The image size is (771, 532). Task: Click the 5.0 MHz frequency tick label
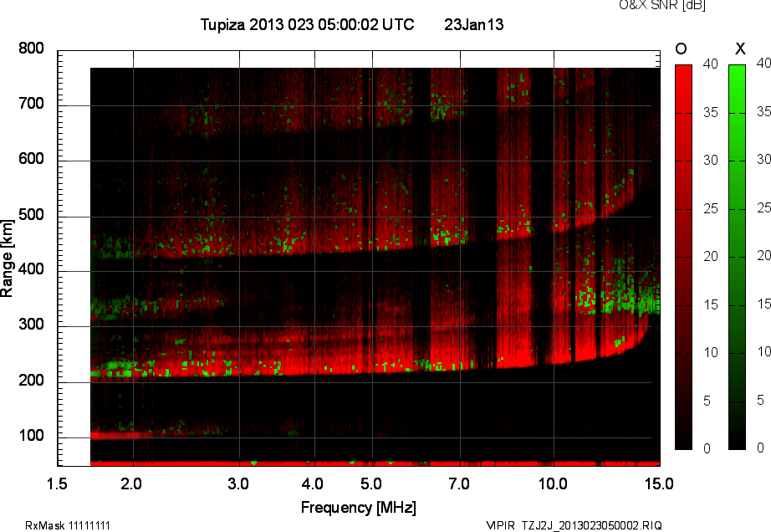pos(371,483)
